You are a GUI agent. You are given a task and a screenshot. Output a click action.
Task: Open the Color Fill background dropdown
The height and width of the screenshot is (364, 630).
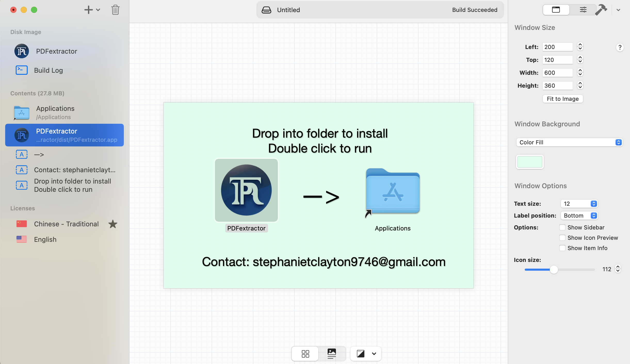(569, 142)
